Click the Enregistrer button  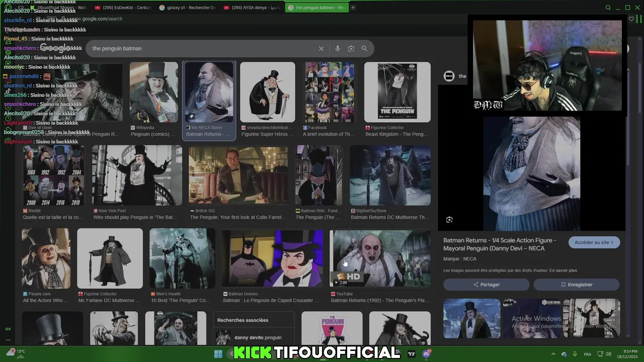click(577, 285)
